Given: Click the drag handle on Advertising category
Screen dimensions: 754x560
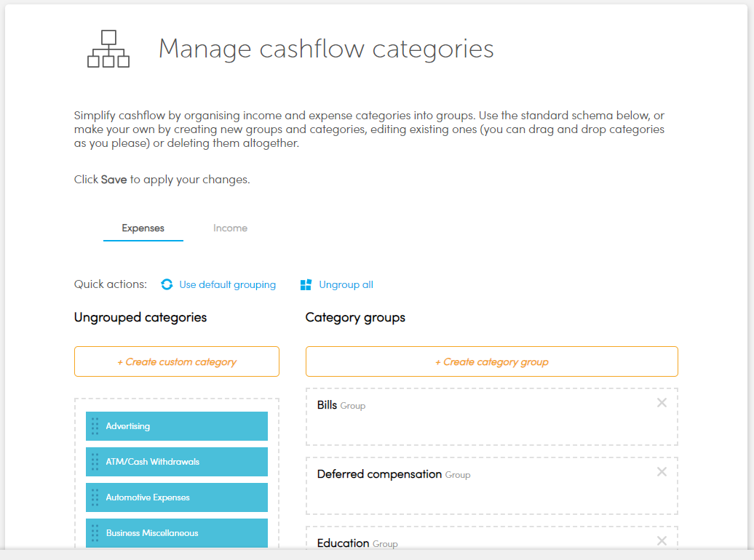Looking at the screenshot, I should 95,426.
